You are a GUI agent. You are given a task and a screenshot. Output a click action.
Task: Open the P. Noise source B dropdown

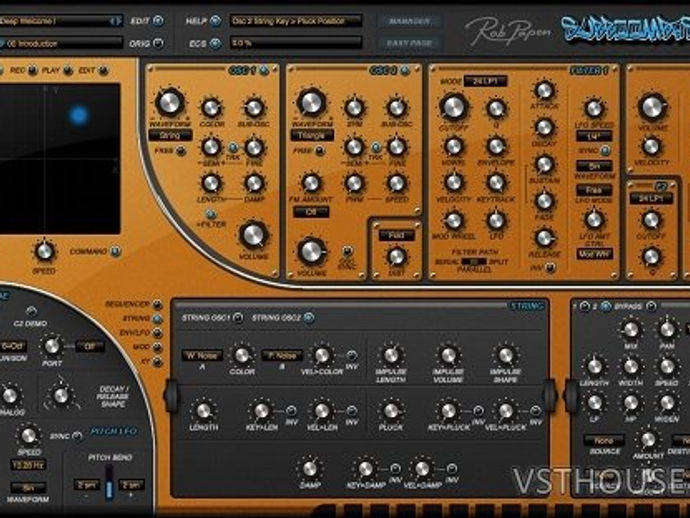point(282,355)
